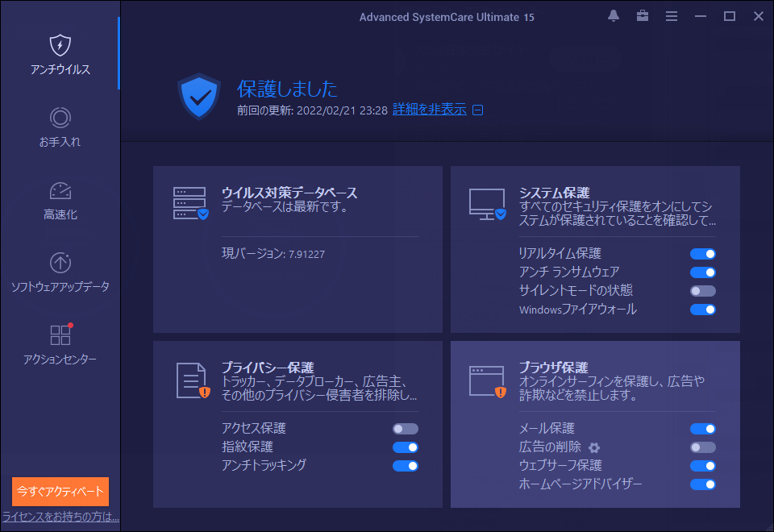Viewport: 774px width, 532px height.
Task: Open the toolbox icon in the title bar
Action: [x=642, y=15]
